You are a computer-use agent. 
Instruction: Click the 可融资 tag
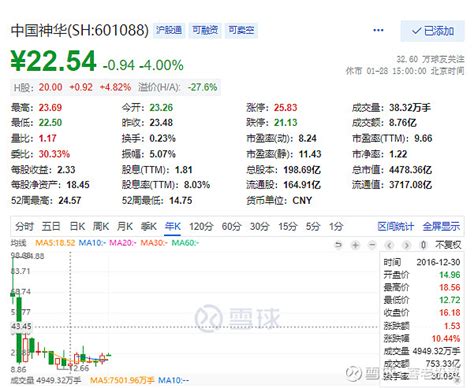(205, 30)
